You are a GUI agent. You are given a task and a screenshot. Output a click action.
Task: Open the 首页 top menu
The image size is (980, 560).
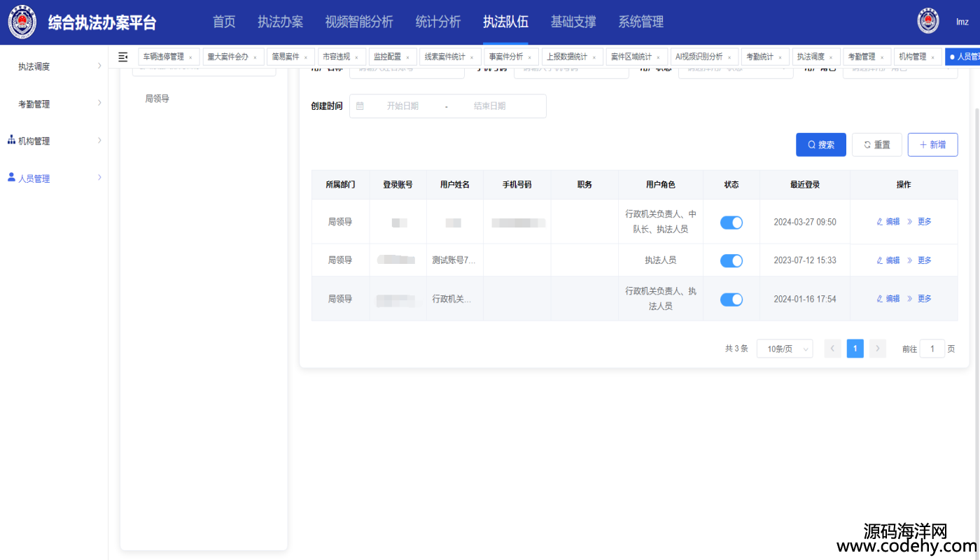point(224,22)
